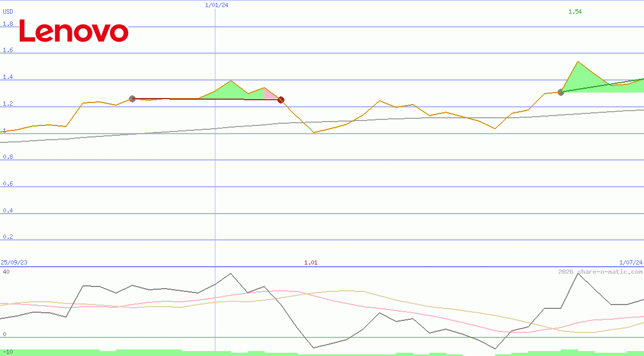Select the grey buy marker on the flat red trade line
The width and height of the screenshot is (644, 356).
[132, 99]
